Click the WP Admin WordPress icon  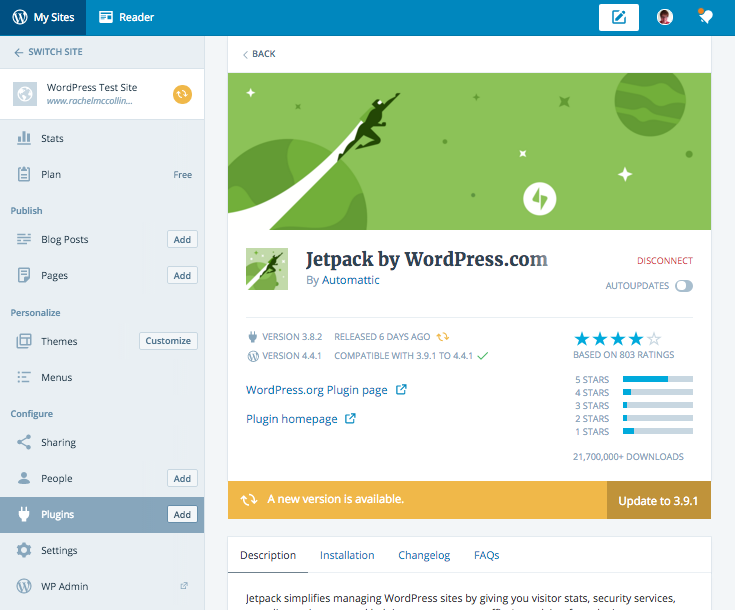click(24, 586)
